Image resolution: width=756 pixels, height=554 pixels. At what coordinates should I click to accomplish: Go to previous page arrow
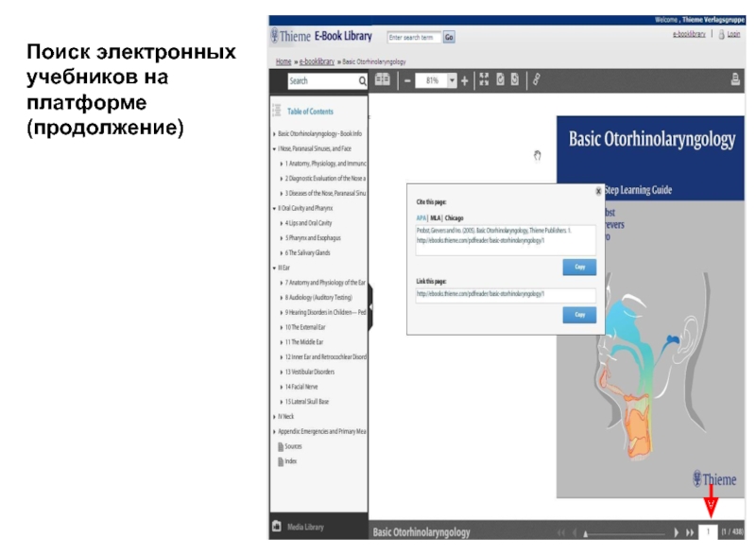tap(575, 532)
